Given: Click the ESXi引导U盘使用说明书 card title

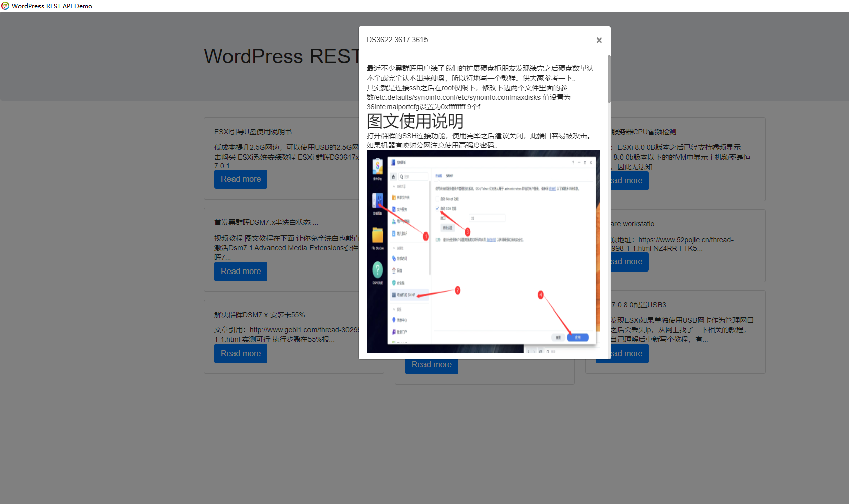Looking at the screenshot, I should click(x=253, y=132).
